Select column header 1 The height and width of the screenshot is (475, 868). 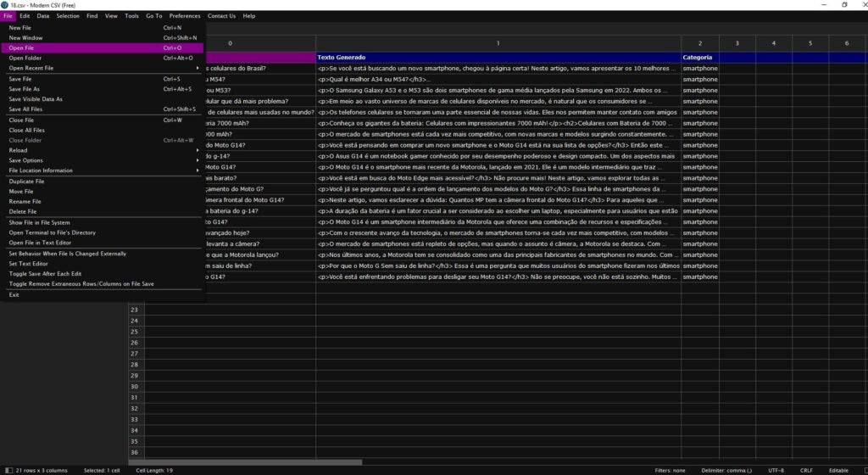[498, 43]
